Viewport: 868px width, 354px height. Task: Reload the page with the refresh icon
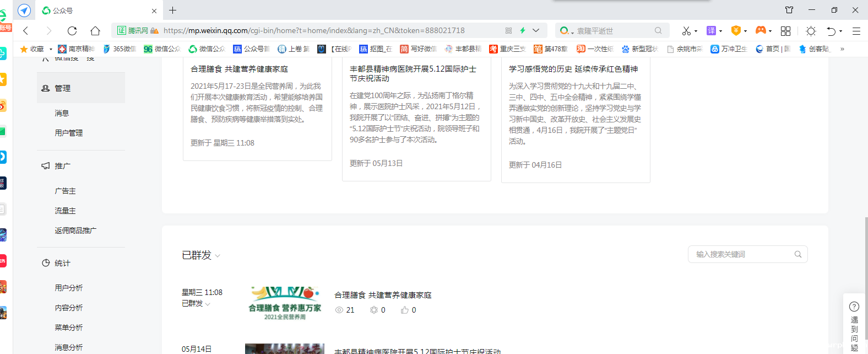click(x=72, y=31)
